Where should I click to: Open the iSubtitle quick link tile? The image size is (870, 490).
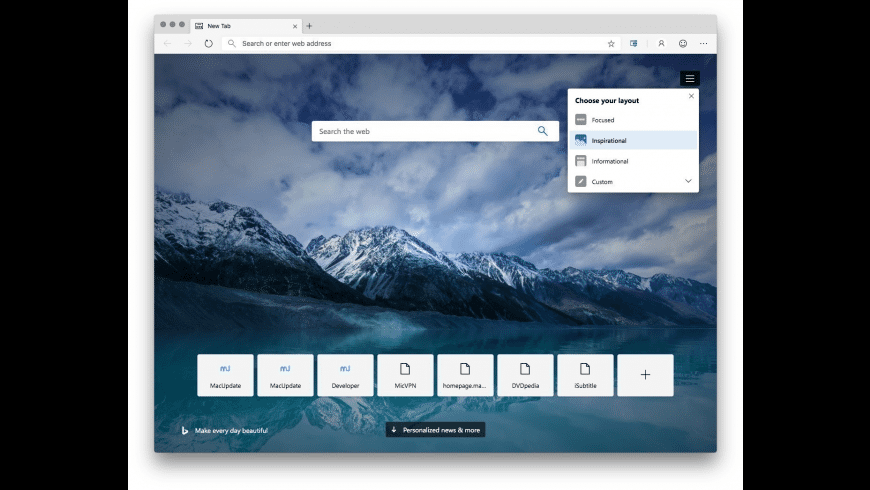(585, 375)
